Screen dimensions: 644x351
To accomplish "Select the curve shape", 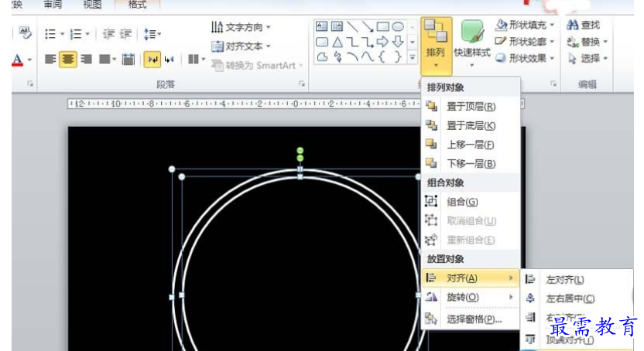I will [x=367, y=56].
